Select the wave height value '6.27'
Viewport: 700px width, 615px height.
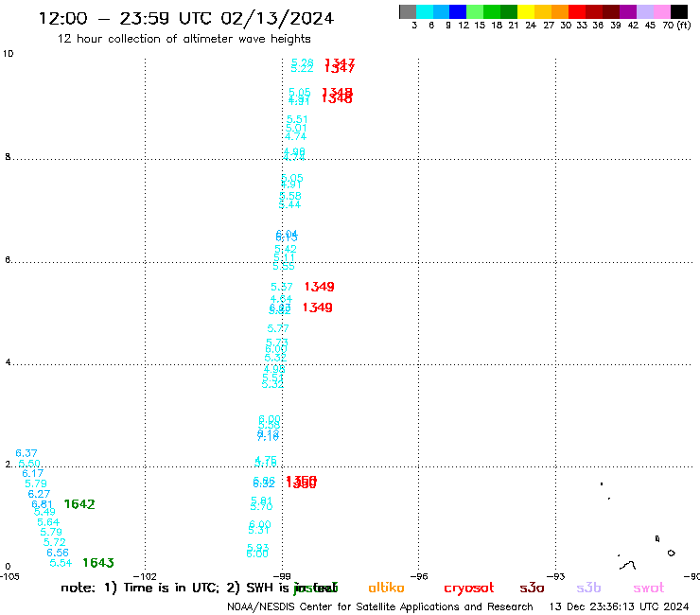tap(39, 494)
